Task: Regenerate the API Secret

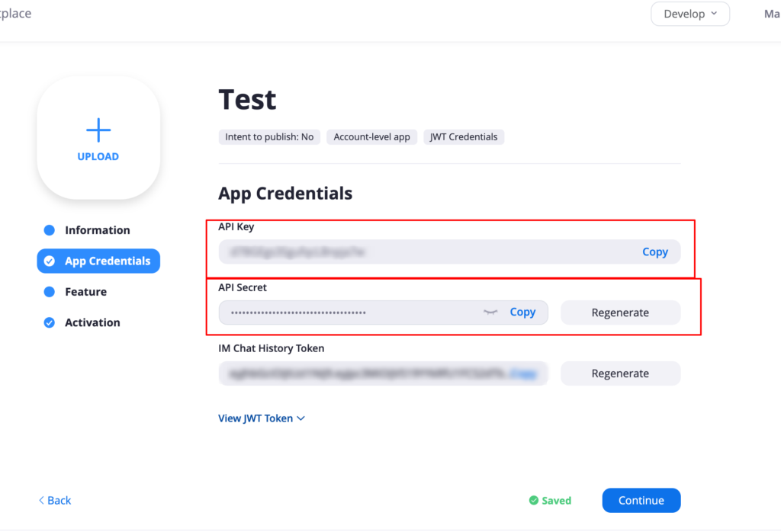Action: pos(620,312)
